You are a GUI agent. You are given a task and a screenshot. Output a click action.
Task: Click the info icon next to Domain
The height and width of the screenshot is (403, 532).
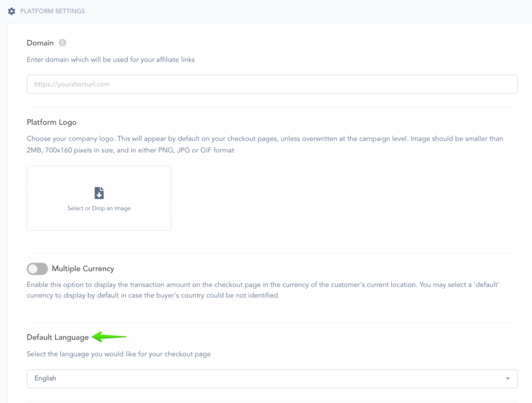point(62,43)
